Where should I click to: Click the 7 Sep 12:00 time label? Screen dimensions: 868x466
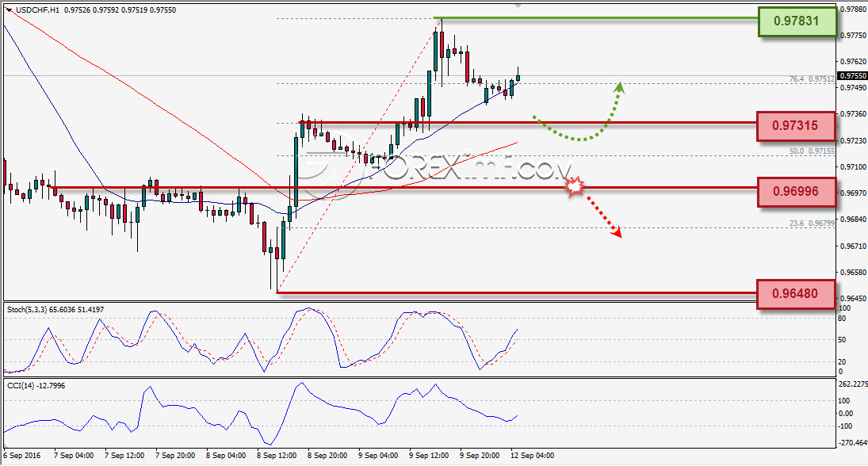click(x=124, y=456)
